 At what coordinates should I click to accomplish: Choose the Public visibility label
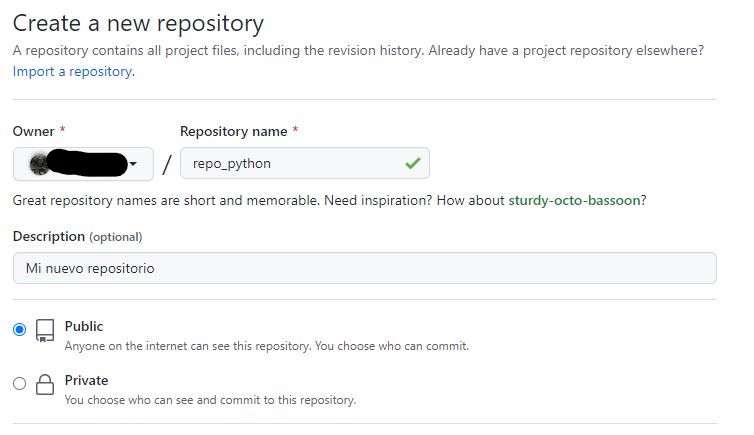pos(84,326)
